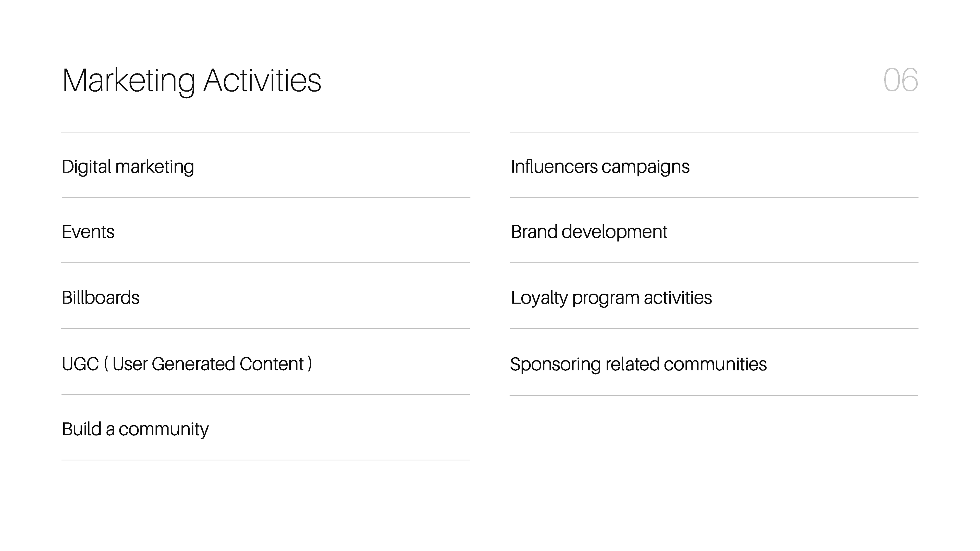Screen dimensions: 980x551
Task: Select divider between Influencers campaigns and Brand development
Action: (714, 197)
